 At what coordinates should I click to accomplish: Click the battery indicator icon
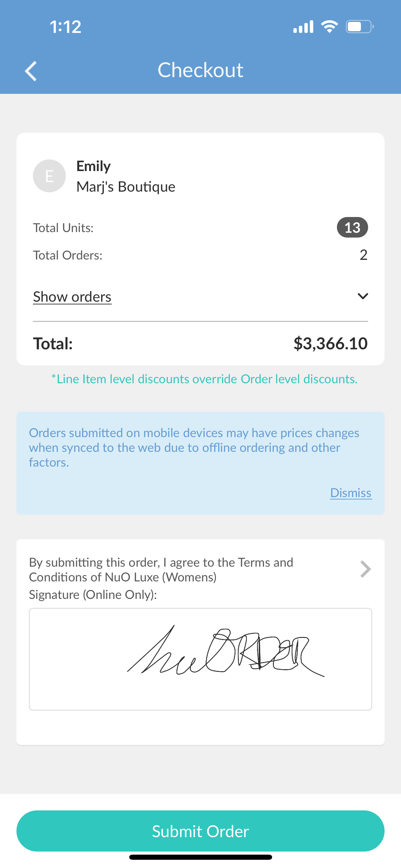pos(359,27)
